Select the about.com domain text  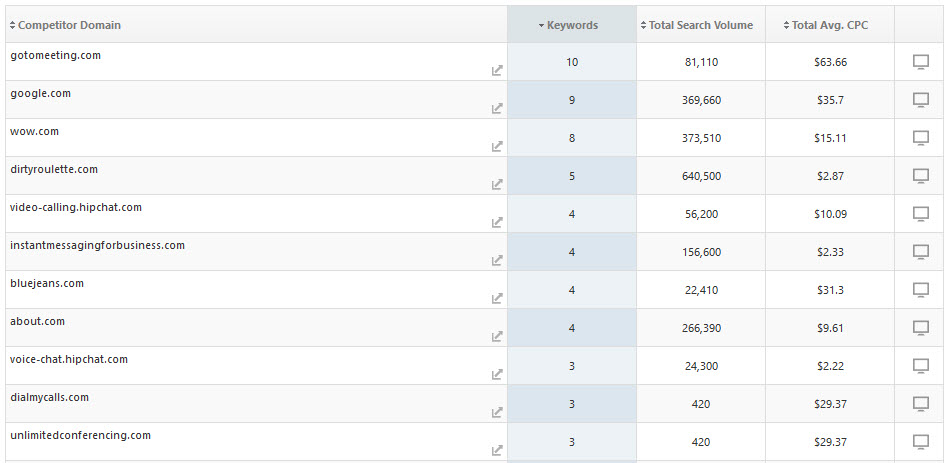pyautogui.click(x=37, y=321)
